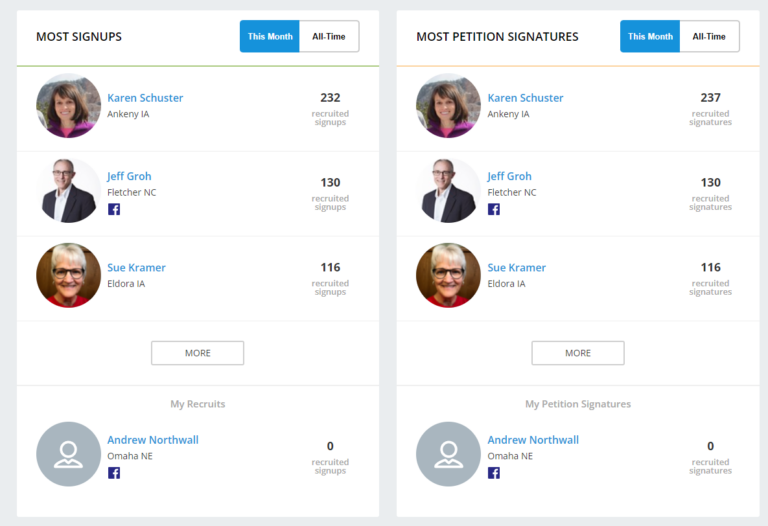Click Andrew Northwall's placeholder avatar under My Petition Signatures

(x=448, y=454)
